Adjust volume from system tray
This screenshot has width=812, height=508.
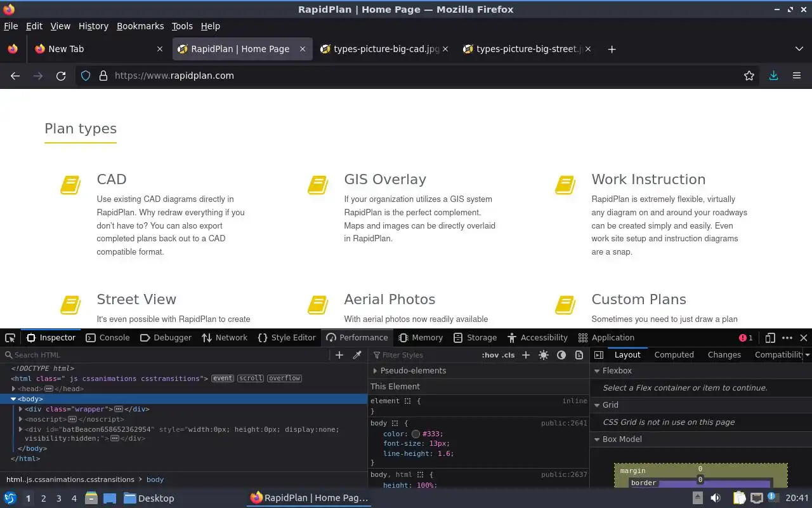tap(716, 498)
